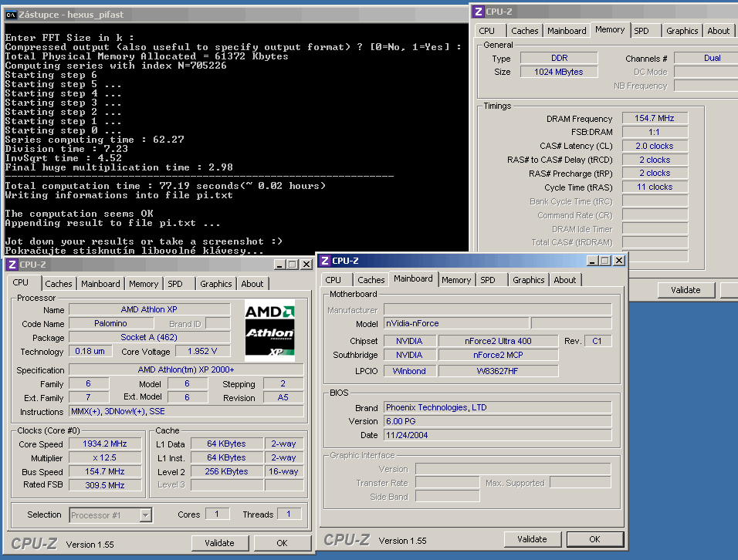The height and width of the screenshot is (560, 738).
Task: Select the Caches tab in the Mainboard window
Action: click(371, 280)
